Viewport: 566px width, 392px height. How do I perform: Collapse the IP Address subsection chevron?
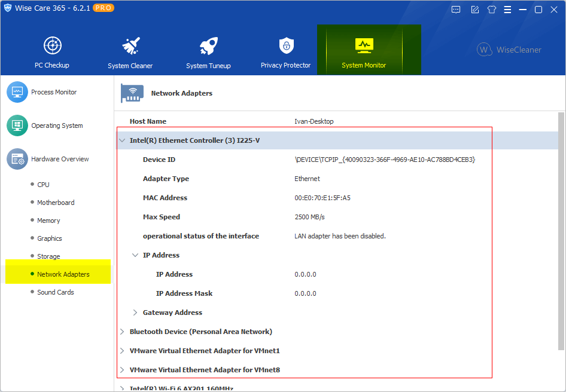135,255
